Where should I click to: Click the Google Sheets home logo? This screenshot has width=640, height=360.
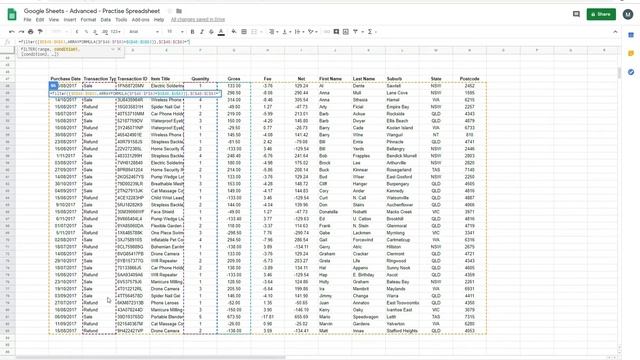tap(12, 15)
